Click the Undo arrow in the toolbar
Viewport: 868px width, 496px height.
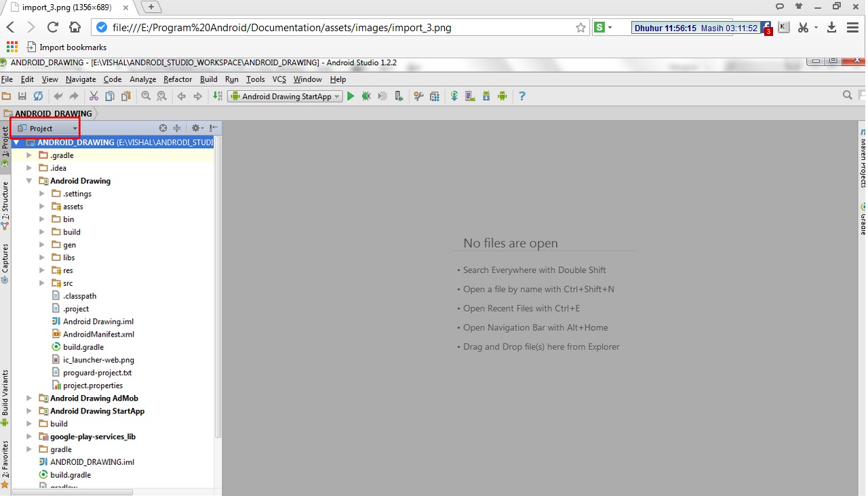click(x=58, y=96)
